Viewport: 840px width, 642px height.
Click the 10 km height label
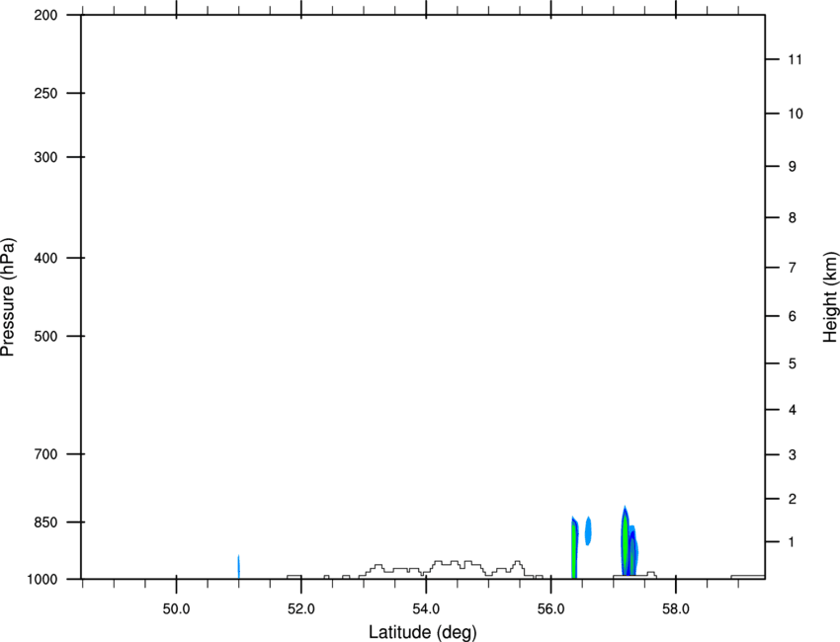tap(796, 114)
